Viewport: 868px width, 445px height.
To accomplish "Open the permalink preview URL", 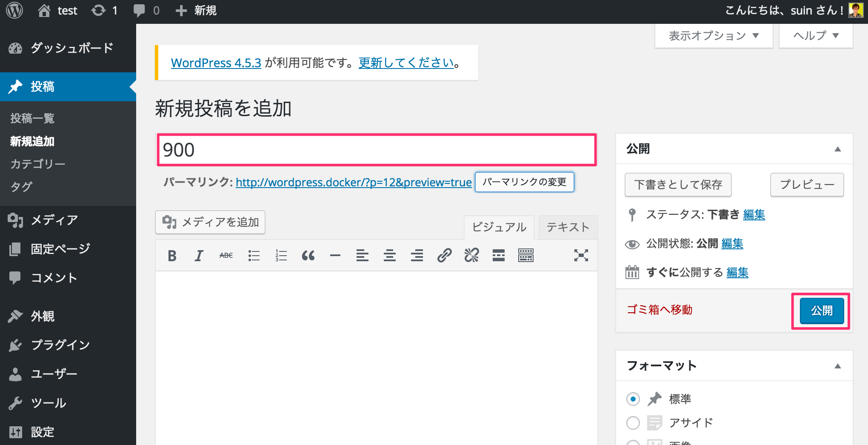I will [x=354, y=183].
